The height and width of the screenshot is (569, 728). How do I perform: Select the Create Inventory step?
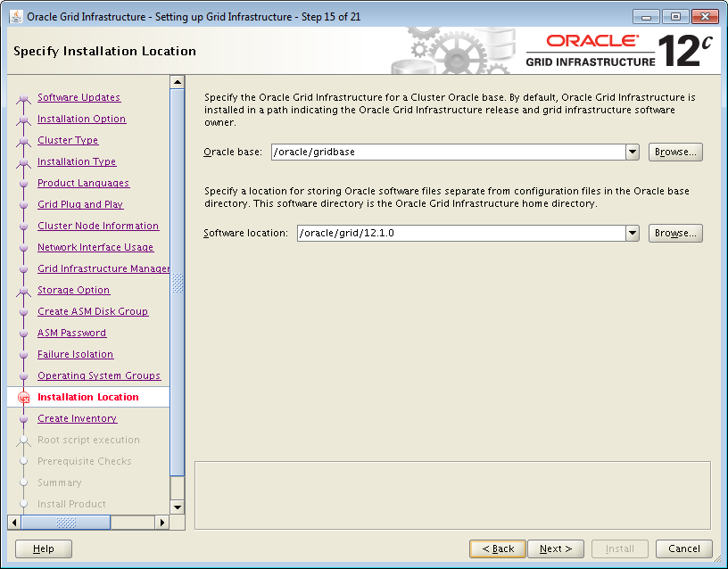[77, 419]
